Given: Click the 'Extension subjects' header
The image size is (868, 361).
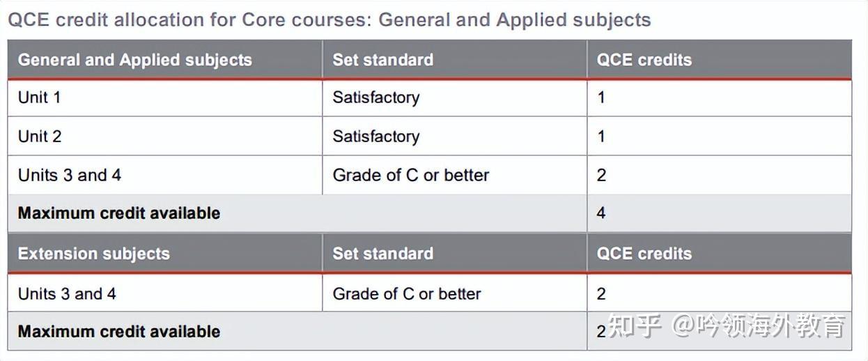Looking at the screenshot, I should coord(93,254).
